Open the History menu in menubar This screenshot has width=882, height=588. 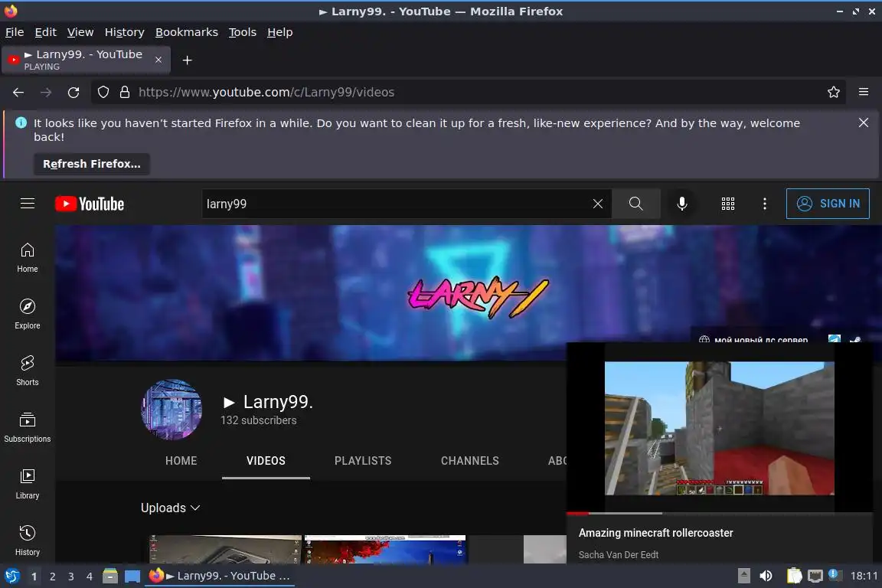click(124, 32)
